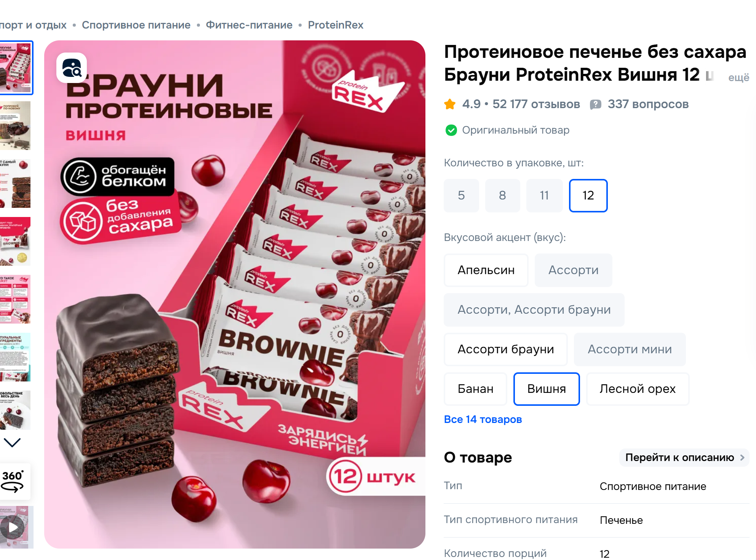Screen dimensions: 756x560
Task: Select the second product thumbnail
Action: [15, 126]
